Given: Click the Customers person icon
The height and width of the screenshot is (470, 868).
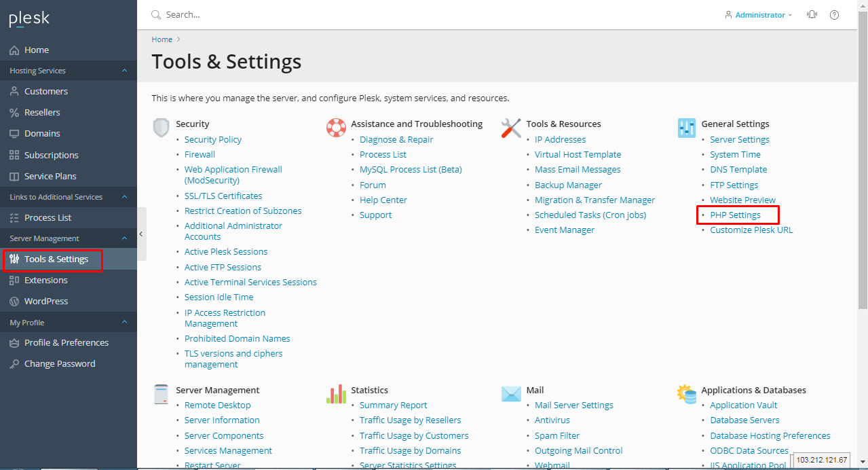Looking at the screenshot, I should pyautogui.click(x=14, y=92).
